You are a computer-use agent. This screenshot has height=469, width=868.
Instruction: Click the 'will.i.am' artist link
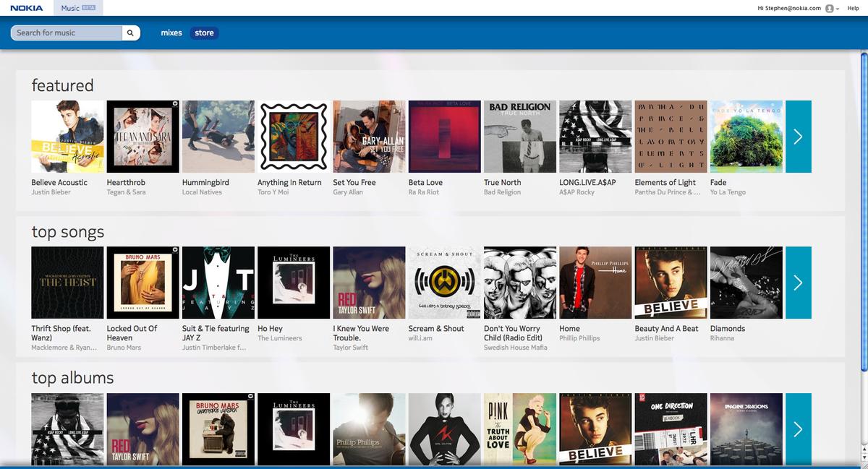[420, 338]
